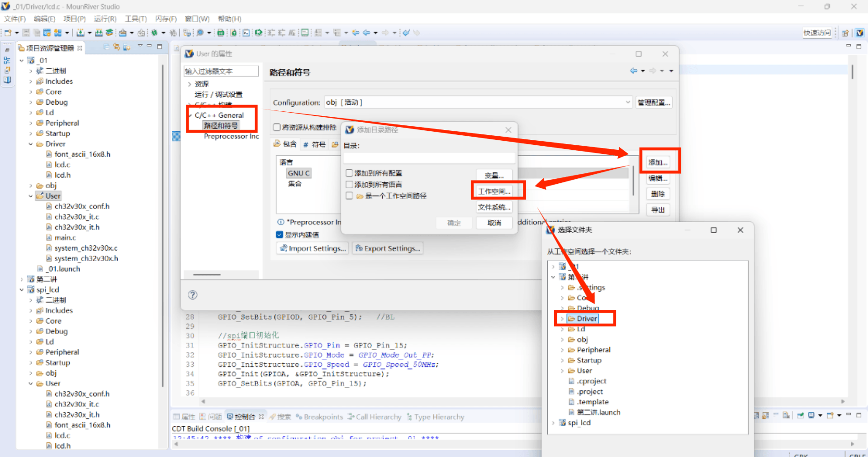Click the back arrow in properties header
The image size is (868, 457).
click(634, 71)
